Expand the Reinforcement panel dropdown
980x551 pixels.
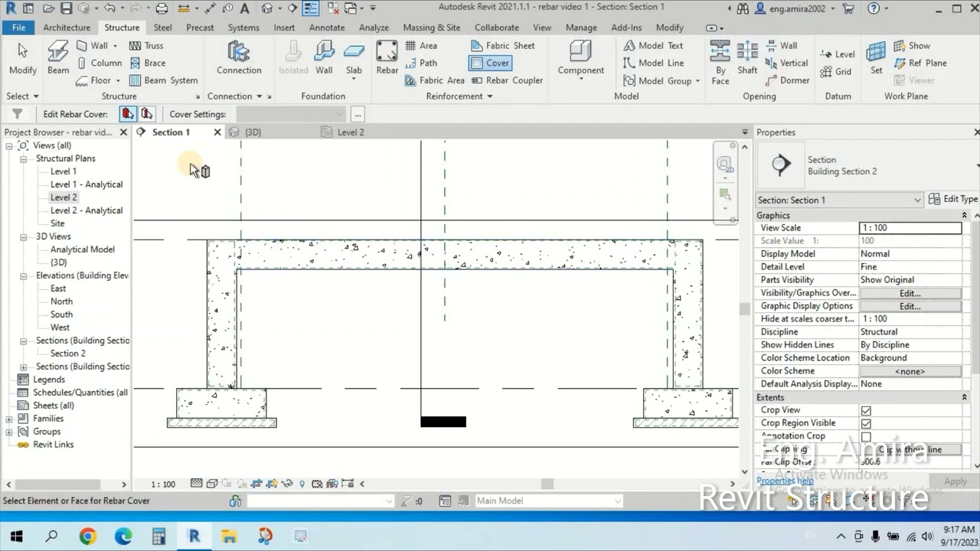(x=459, y=96)
